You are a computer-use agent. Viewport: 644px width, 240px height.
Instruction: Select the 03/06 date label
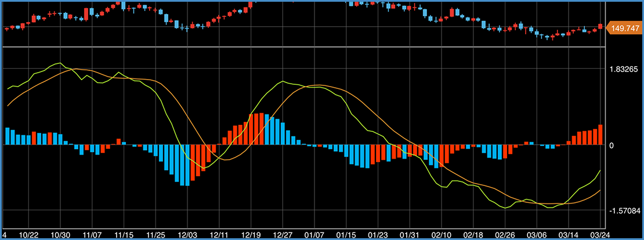(537, 235)
